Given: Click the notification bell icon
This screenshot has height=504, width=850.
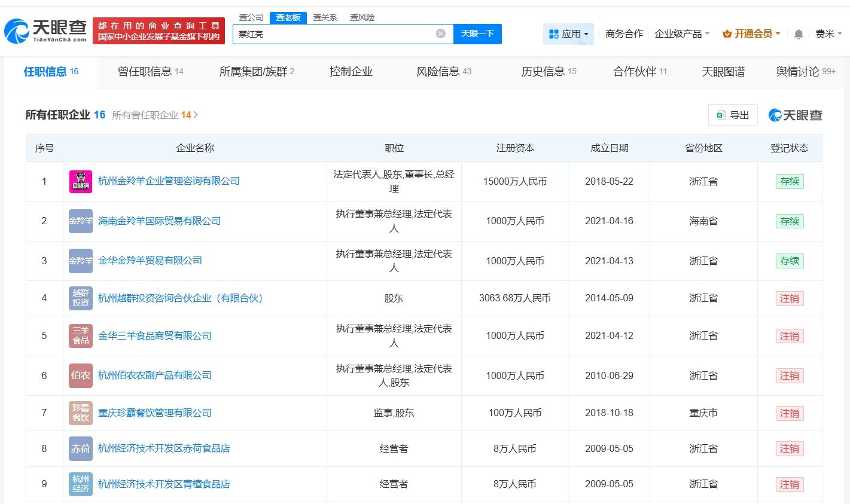Looking at the screenshot, I should (797, 34).
